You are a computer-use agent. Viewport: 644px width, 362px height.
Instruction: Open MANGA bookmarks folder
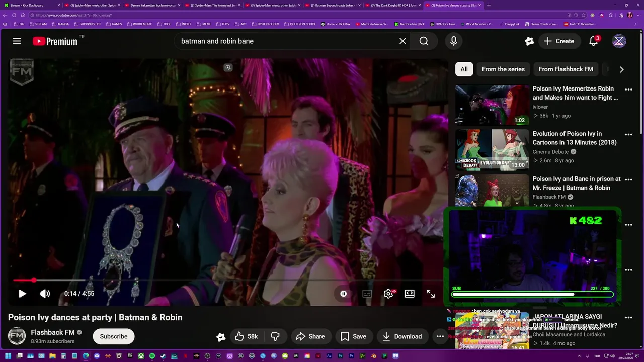pyautogui.click(x=60, y=24)
